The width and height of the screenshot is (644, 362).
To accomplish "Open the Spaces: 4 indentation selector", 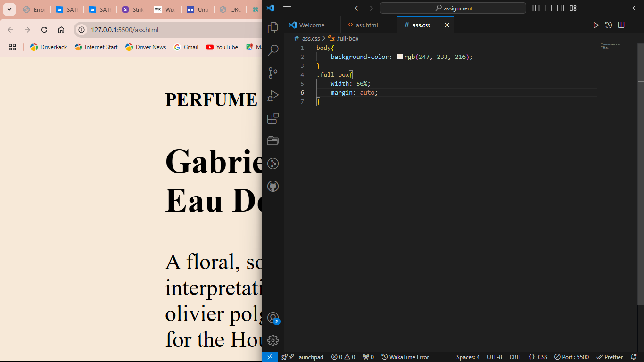I will tap(468, 357).
